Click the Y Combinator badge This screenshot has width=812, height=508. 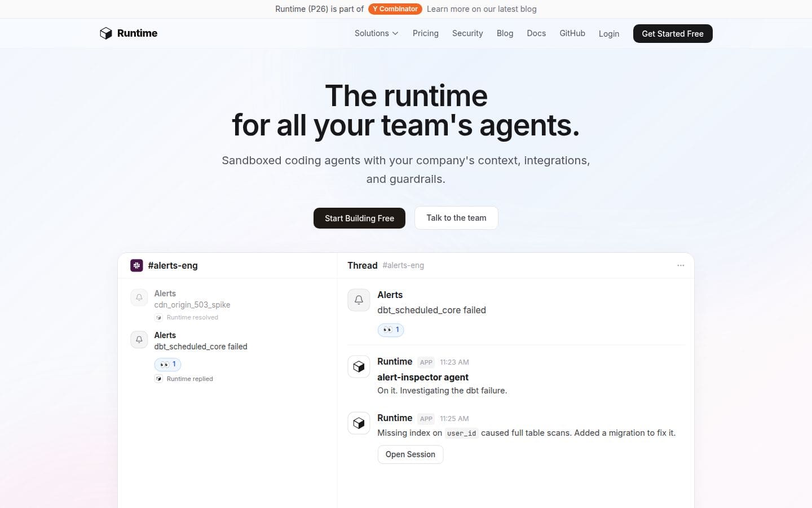click(x=395, y=9)
